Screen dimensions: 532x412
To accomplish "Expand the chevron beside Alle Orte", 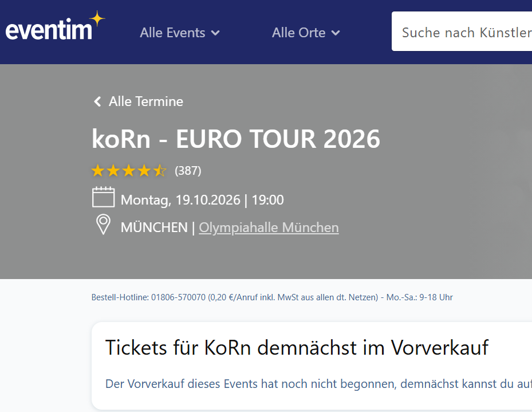I will (336, 33).
